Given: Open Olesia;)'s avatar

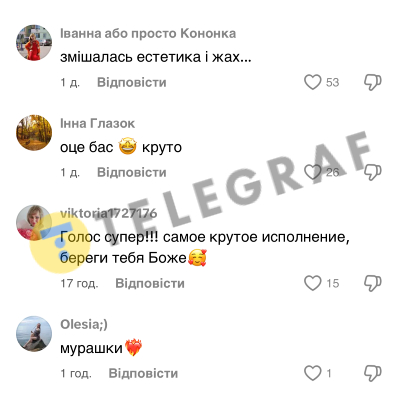Looking at the screenshot, I should [34, 334].
